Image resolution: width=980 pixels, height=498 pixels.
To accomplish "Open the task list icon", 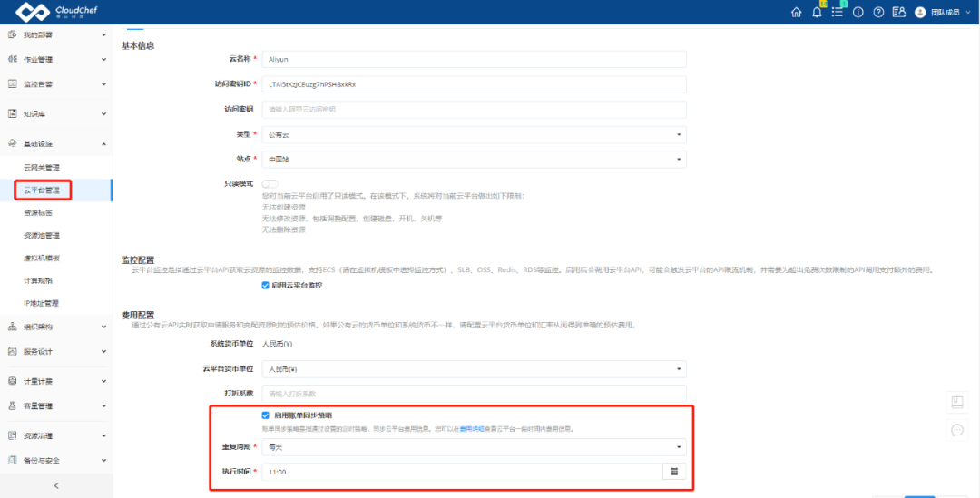I will 838,12.
